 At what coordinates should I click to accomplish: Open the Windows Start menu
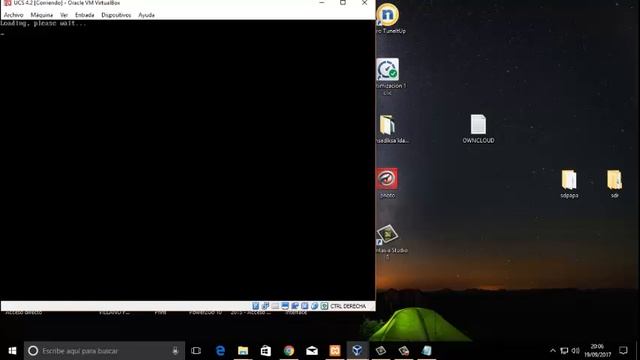(12, 351)
